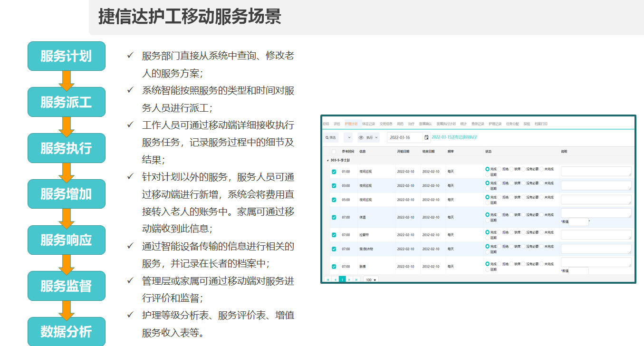This screenshot has height=346, width=644.
Task: Go to last page in pagination
Action: click(x=356, y=280)
